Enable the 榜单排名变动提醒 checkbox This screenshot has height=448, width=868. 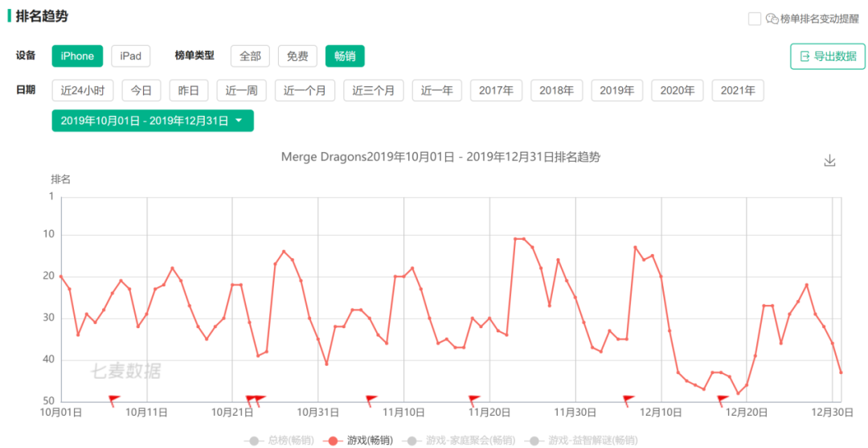tap(754, 18)
